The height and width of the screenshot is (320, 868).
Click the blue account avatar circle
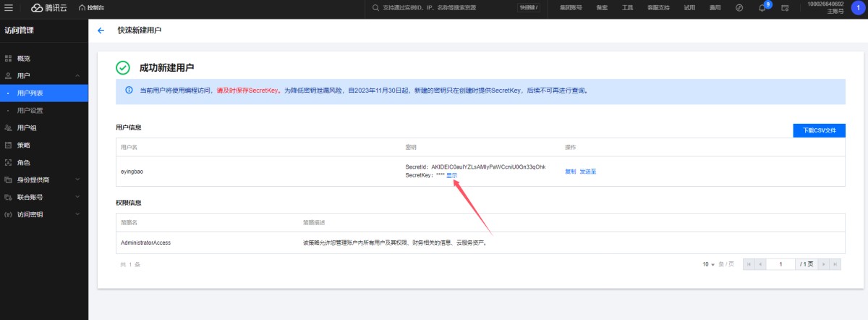tap(857, 7)
